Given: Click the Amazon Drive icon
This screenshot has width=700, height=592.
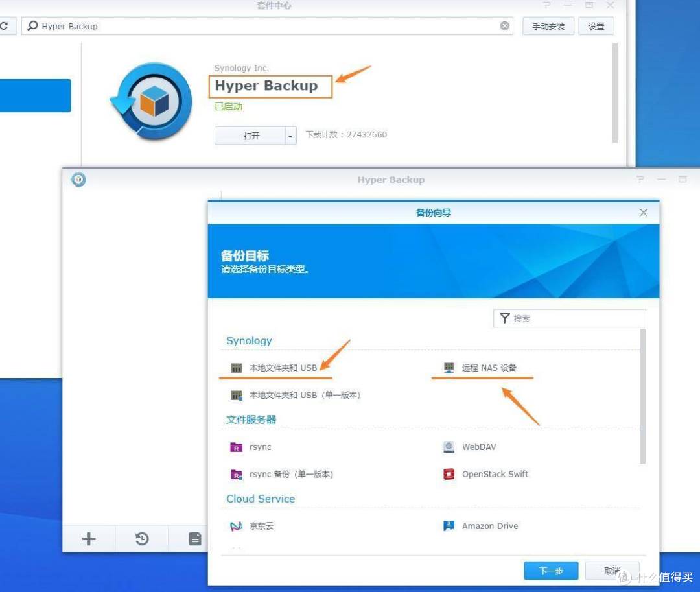Looking at the screenshot, I should click(449, 526).
